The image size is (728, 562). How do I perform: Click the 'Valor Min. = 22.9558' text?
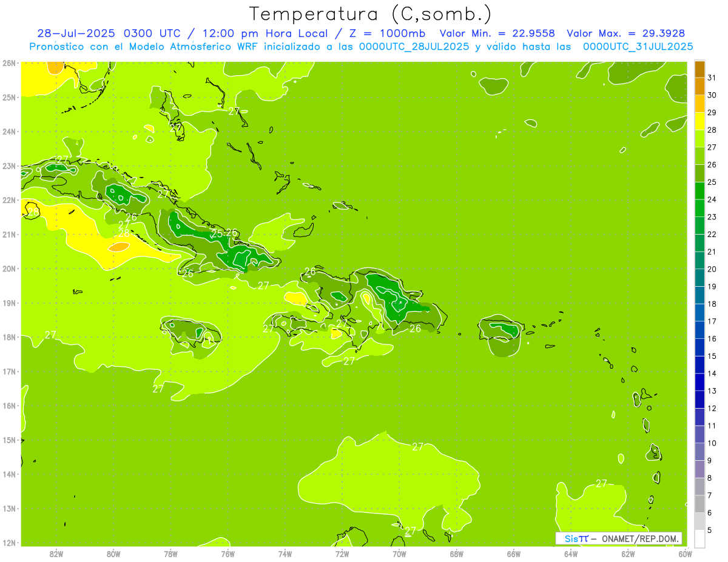pyautogui.click(x=497, y=33)
